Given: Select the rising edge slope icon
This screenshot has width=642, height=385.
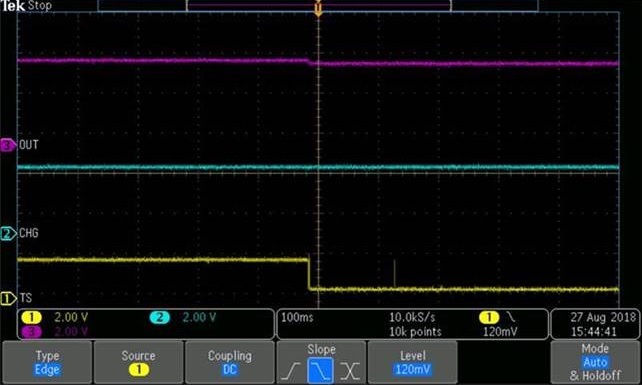Looking at the screenshot, I should 292,371.
